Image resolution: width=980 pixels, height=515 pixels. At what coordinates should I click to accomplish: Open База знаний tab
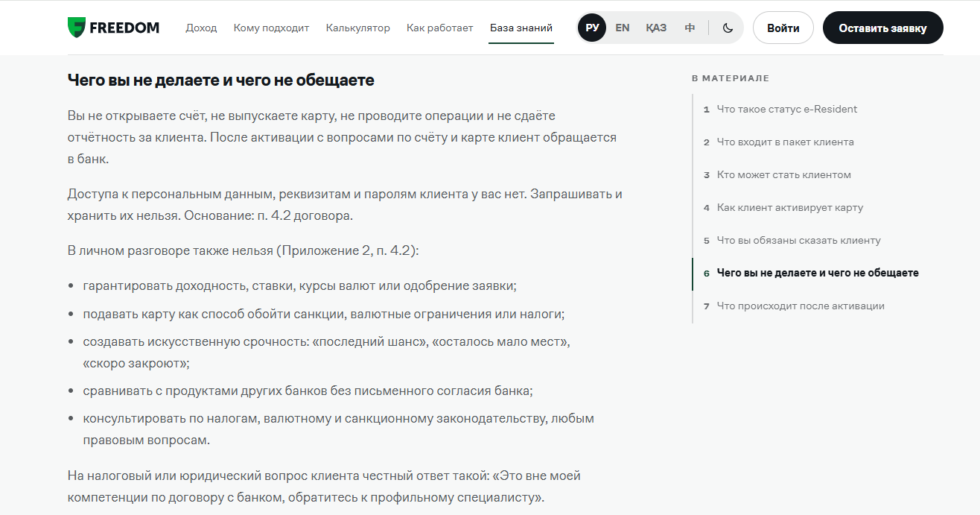coord(521,28)
